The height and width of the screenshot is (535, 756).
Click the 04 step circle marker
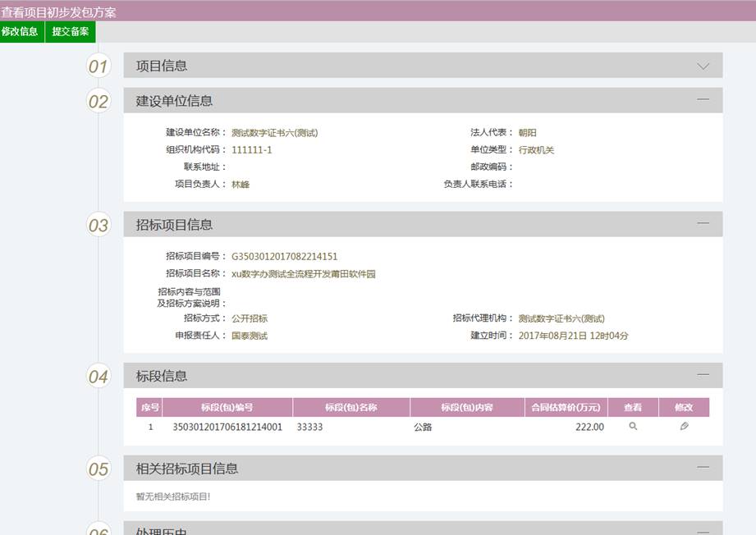pyautogui.click(x=99, y=377)
